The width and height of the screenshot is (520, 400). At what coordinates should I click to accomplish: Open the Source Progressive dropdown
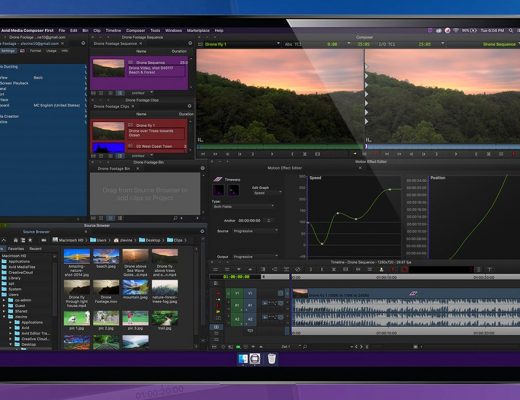point(255,231)
